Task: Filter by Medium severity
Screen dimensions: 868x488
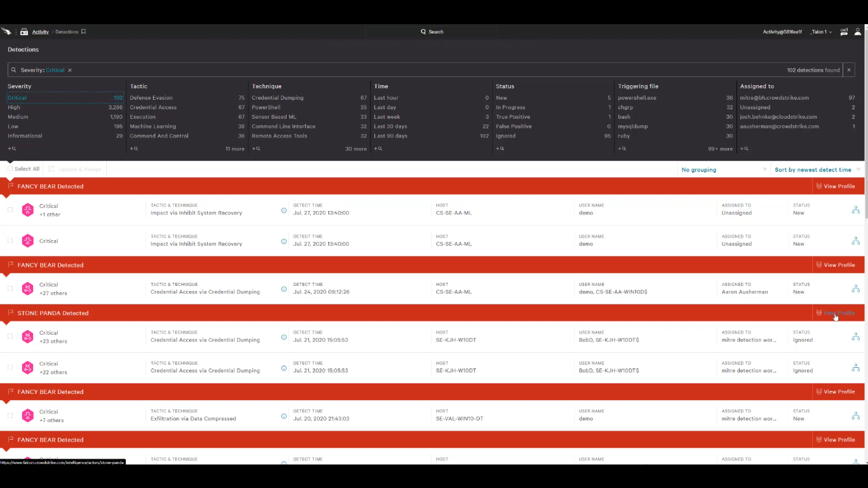Action: click(65, 117)
